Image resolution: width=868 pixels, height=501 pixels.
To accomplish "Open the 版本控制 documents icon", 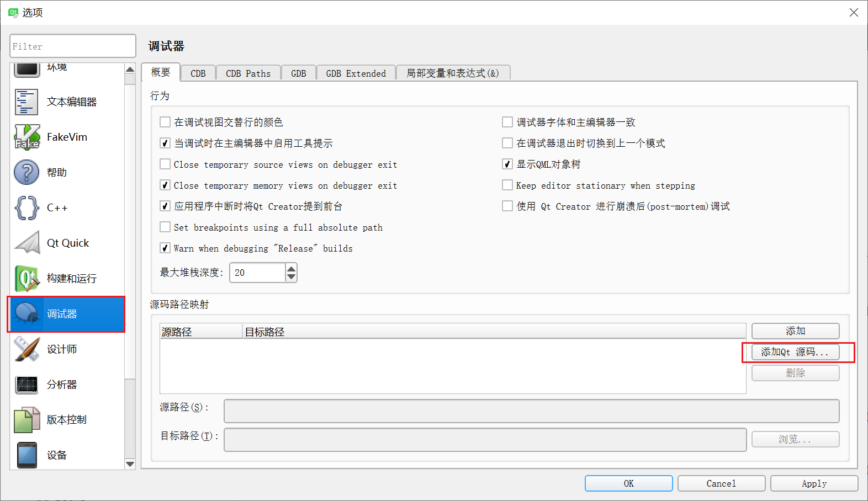I will coord(27,420).
